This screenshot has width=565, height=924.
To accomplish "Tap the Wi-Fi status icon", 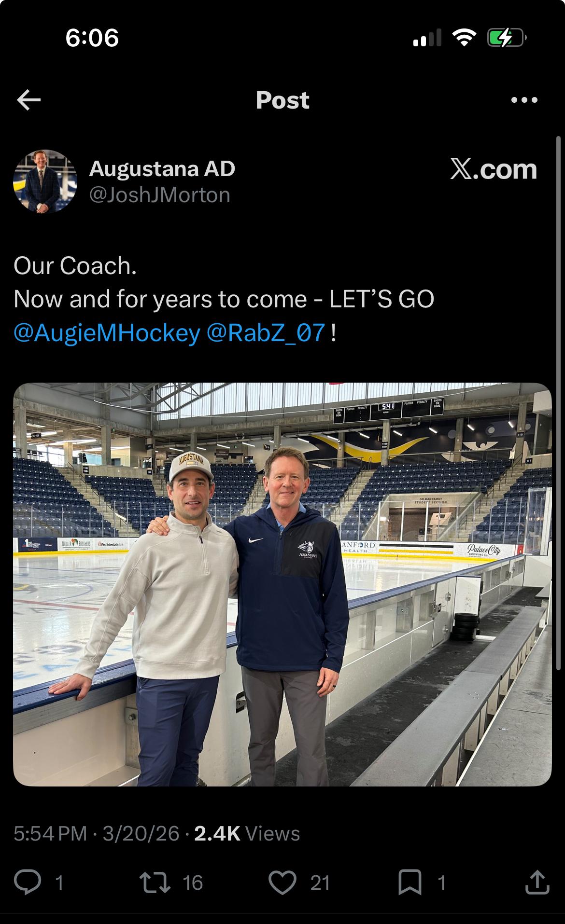I will tap(464, 38).
